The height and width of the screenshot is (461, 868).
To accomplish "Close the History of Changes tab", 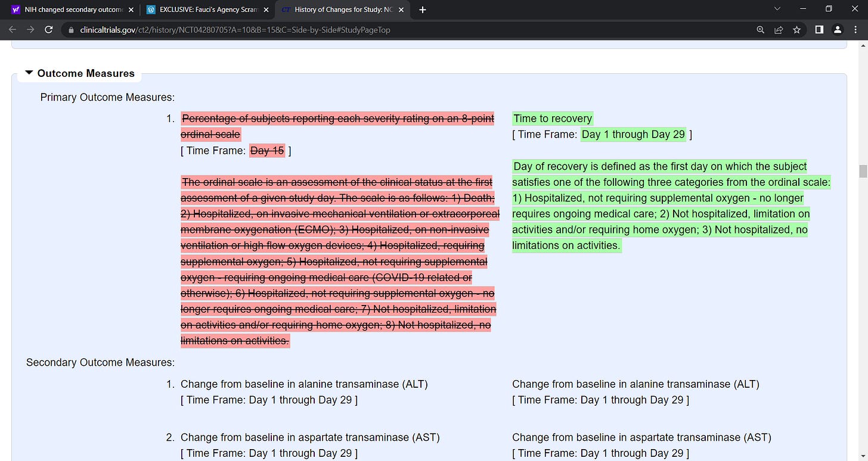I will (401, 10).
